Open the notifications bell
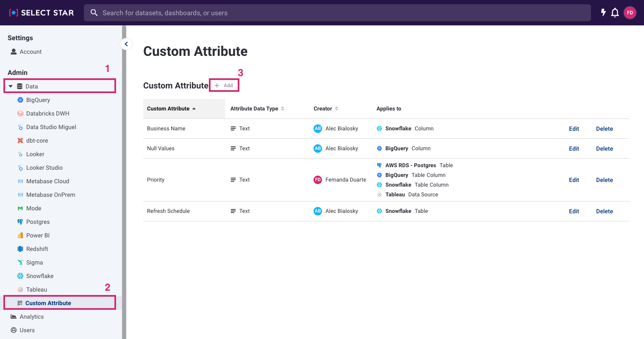This screenshot has height=339, width=644. tap(615, 13)
